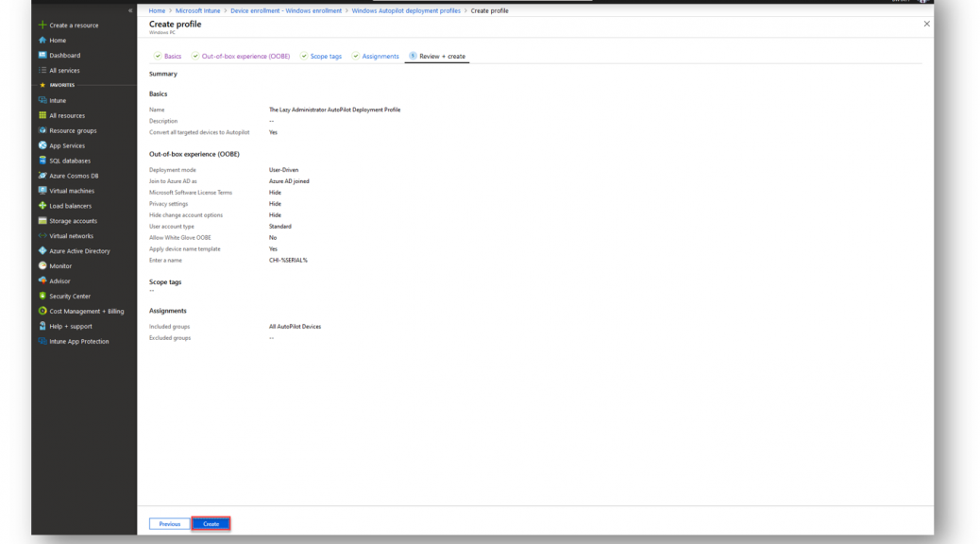The image size is (980, 544).
Task: Open the Load balancers icon
Action: (42, 206)
